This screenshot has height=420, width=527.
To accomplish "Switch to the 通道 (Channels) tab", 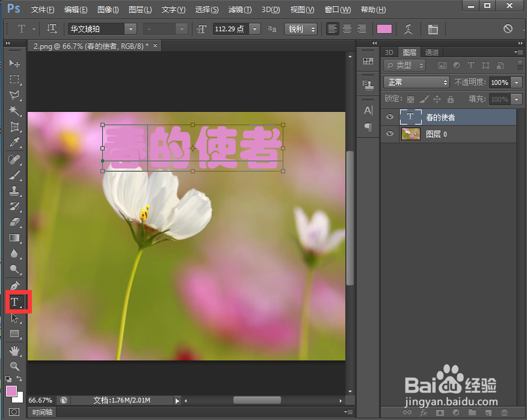I will coord(432,52).
